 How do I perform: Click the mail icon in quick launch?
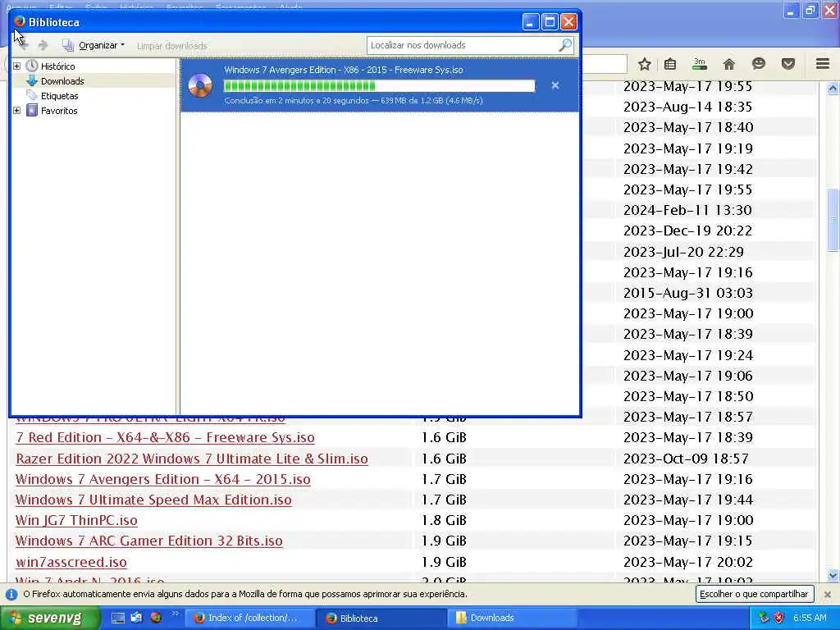(x=137, y=618)
